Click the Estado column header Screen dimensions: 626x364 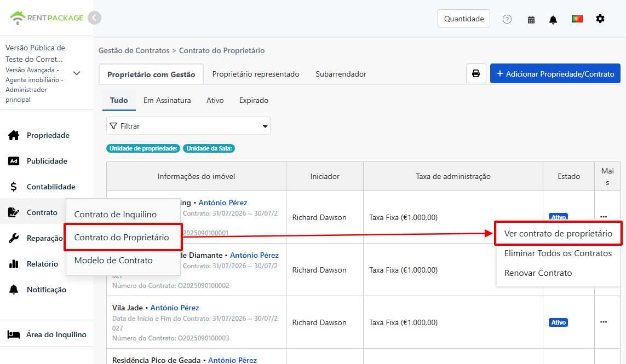point(569,176)
